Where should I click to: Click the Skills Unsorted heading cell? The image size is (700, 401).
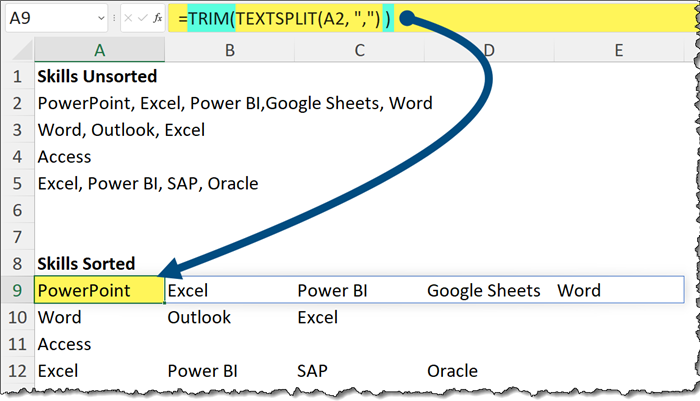tap(98, 76)
